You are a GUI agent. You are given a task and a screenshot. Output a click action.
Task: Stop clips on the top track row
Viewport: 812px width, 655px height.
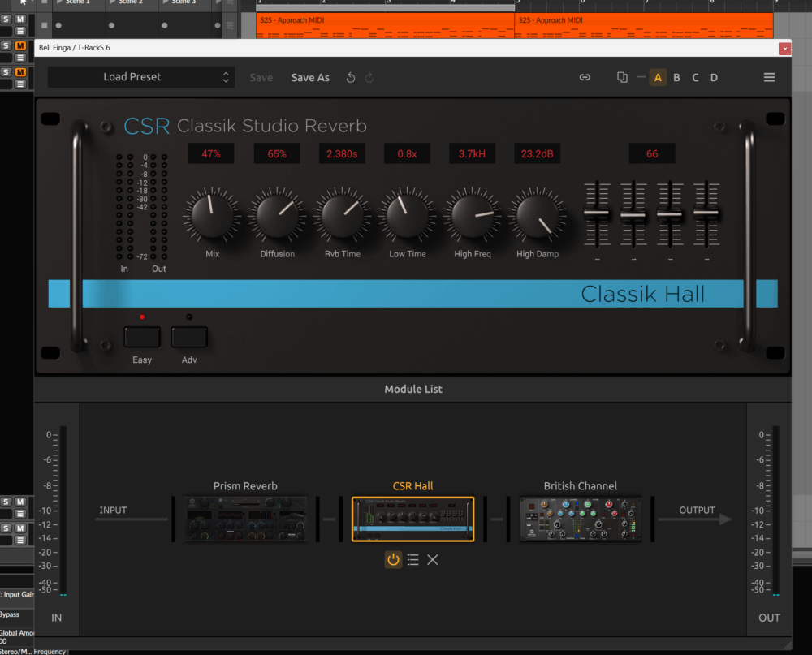(x=44, y=25)
